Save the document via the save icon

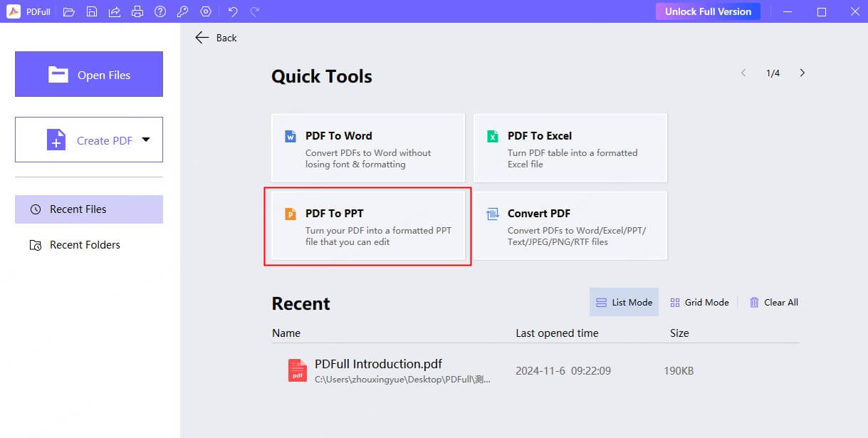click(91, 11)
